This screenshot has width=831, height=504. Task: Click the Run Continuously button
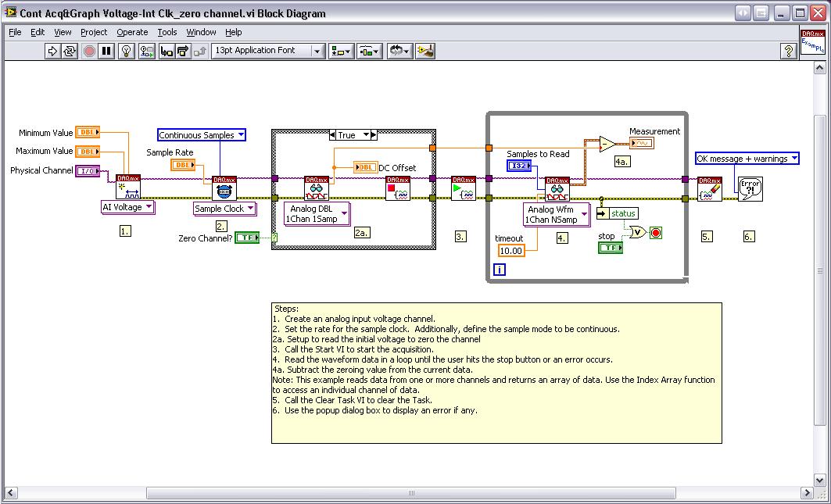70,51
